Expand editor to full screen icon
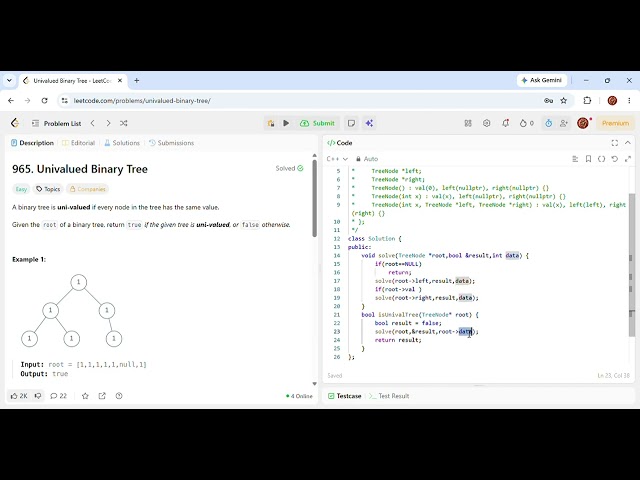 tap(628, 159)
